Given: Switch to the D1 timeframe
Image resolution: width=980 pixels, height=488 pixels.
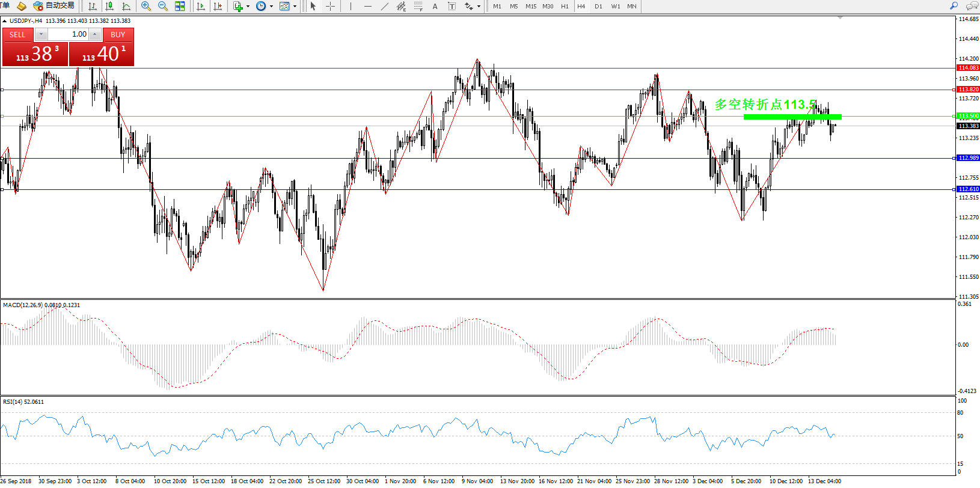Looking at the screenshot, I should pos(598,6).
